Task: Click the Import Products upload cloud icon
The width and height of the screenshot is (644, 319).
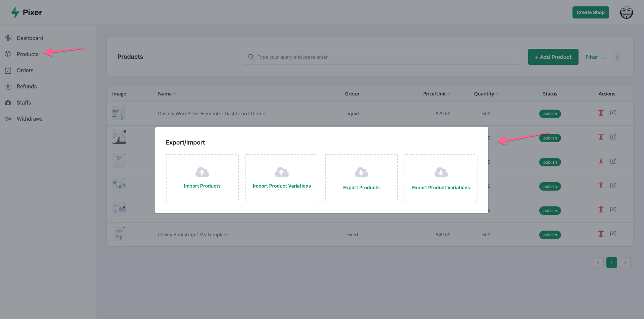Action: pyautogui.click(x=202, y=172)
